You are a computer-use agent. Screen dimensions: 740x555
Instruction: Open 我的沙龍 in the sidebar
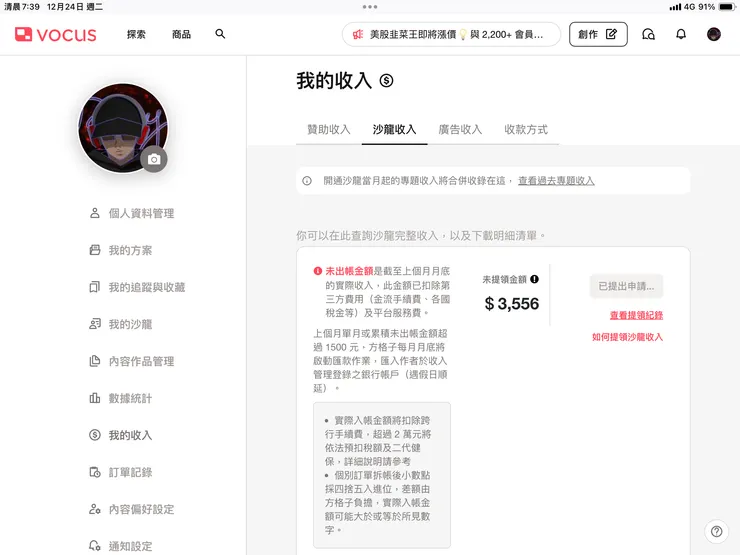point(121,324)
